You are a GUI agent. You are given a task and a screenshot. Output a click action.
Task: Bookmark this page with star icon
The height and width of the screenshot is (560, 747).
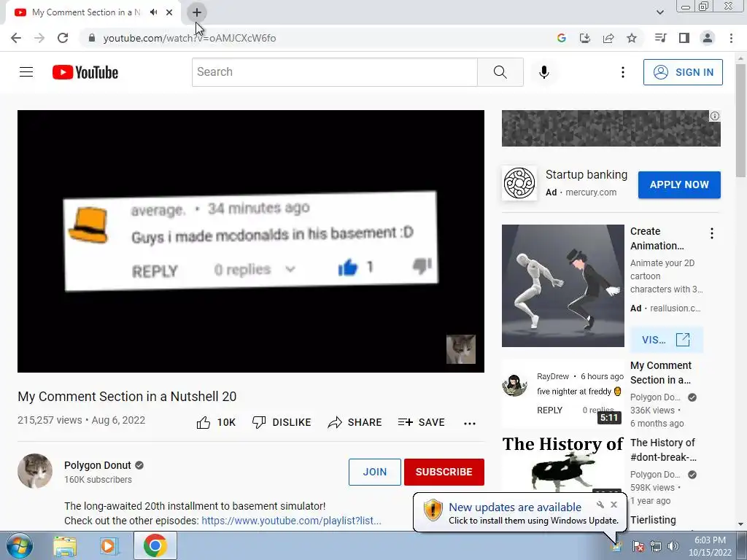coord(632,38)
